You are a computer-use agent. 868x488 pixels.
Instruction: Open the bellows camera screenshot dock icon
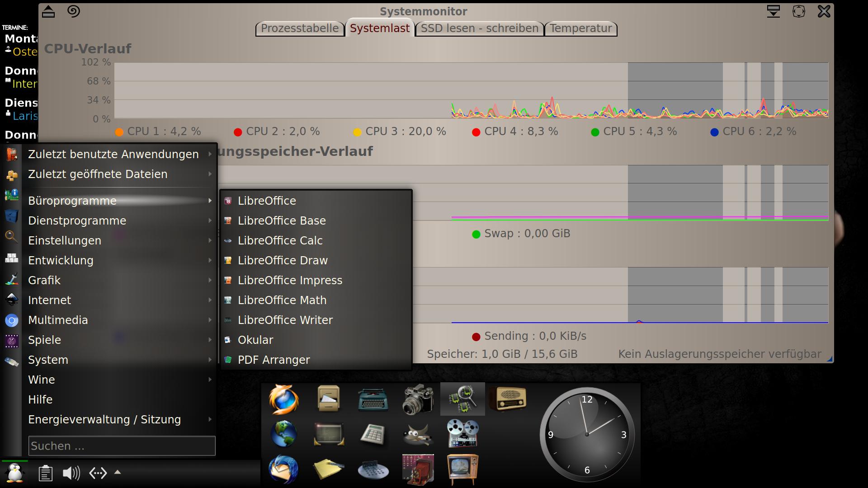click(418, 469)
